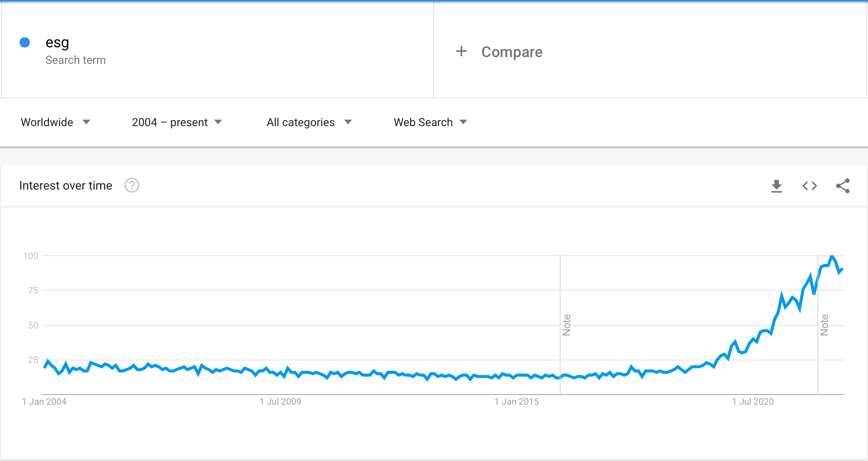Click the chart peak at 100
Viewport: 868px width, 461px height.
832,257
